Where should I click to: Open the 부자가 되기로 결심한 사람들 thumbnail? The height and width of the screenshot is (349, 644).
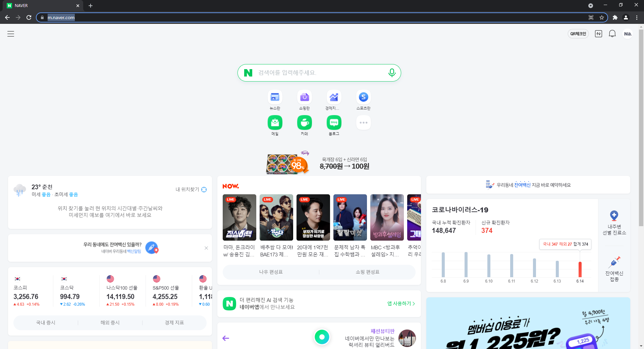pos(313,217)
